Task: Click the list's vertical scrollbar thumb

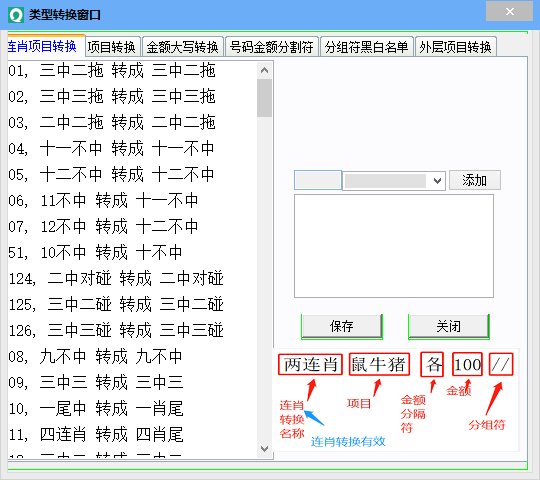Action: pyautogui.click(x=264, y=98)
